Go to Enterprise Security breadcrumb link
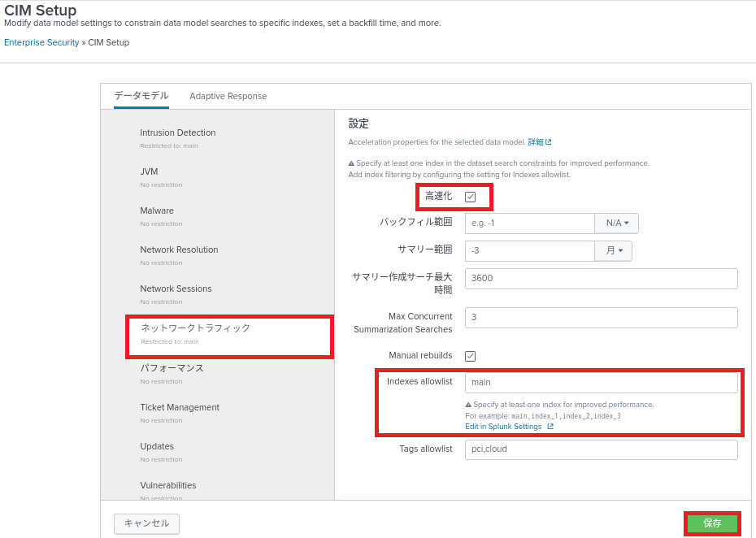This screenshot has height=538, width=756. pyautogui.click(x=41, y=42)
